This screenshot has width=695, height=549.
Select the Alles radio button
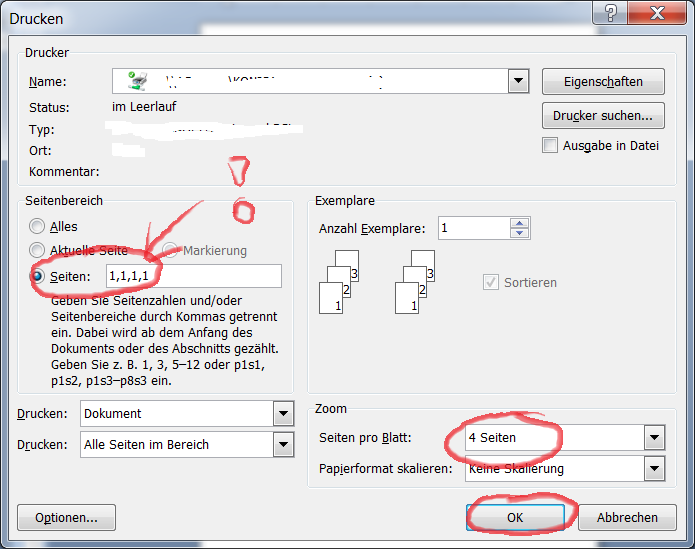37,226
